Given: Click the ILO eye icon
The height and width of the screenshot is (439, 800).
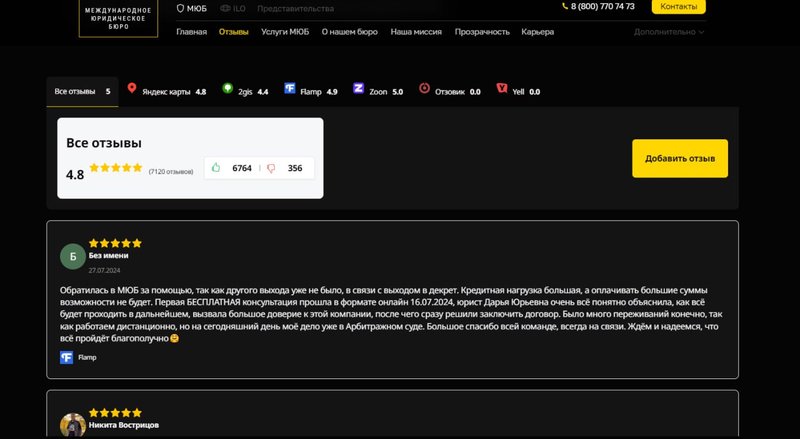Looking at the screenshot, I should [x=225, y=8].
